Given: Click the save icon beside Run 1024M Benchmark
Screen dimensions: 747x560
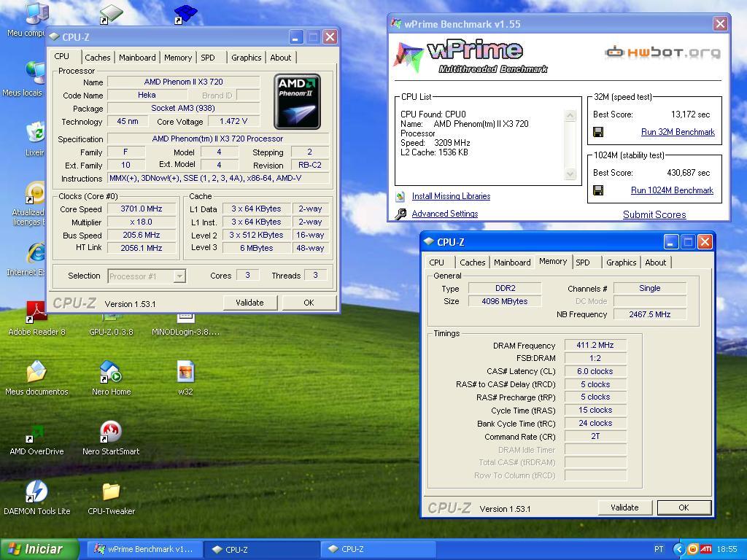Looking at the screenshot, I should pyautogui.click(x=598, y=190).
